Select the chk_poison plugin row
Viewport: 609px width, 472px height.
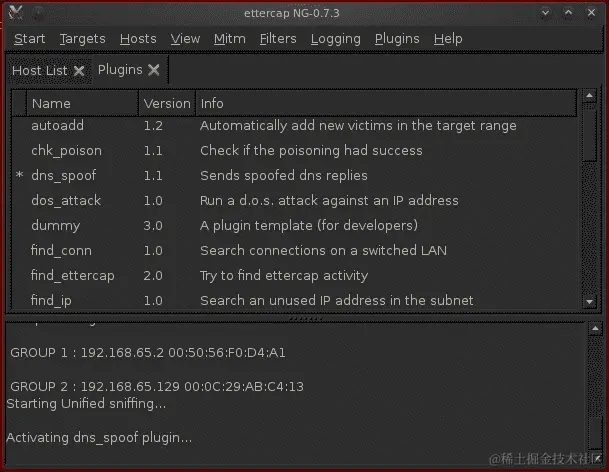tap(294, 151)
